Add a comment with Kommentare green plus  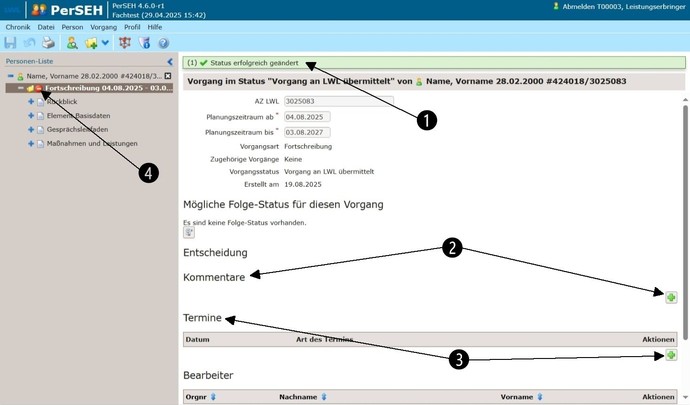[671, 298]
